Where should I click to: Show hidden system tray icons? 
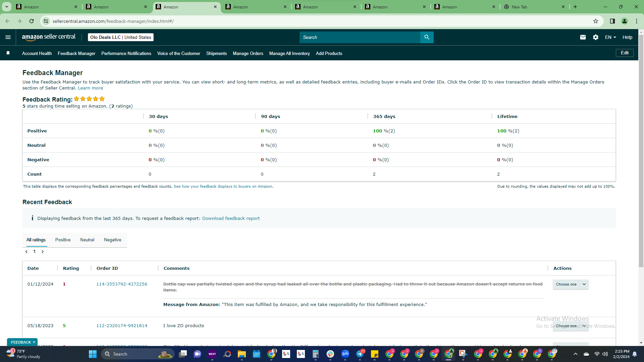[576, 354]
